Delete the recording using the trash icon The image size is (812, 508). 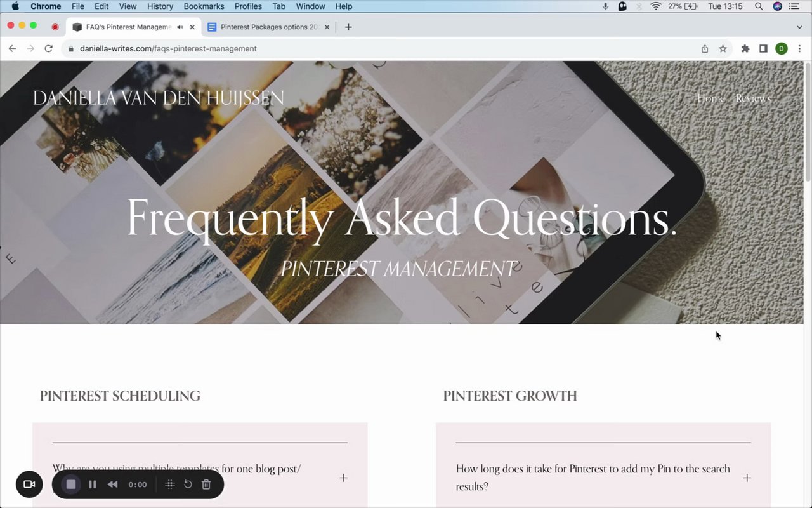coord(206,484)
